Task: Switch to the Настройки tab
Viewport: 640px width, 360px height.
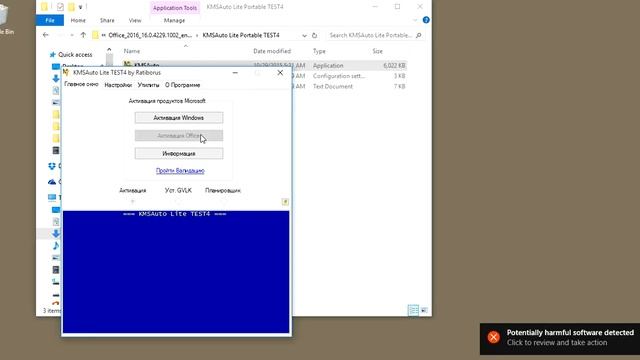Action: pyautogui.click(x=118, y=85)
